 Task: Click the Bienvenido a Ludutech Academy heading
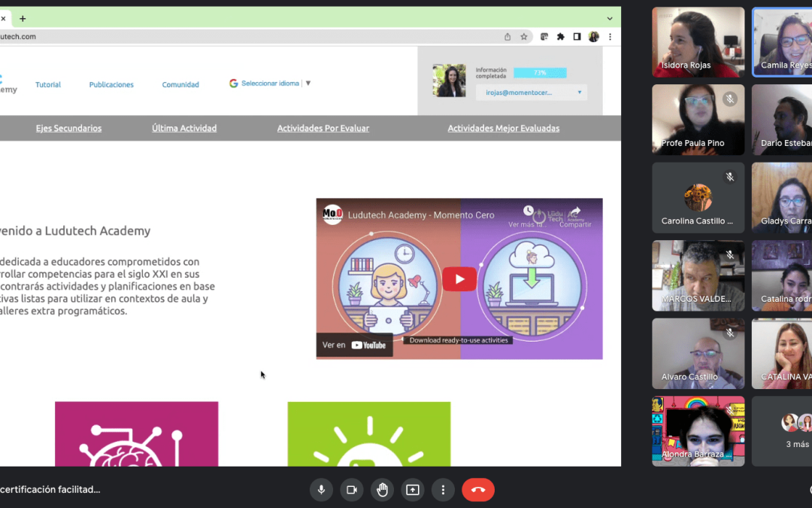coord(75,231)
